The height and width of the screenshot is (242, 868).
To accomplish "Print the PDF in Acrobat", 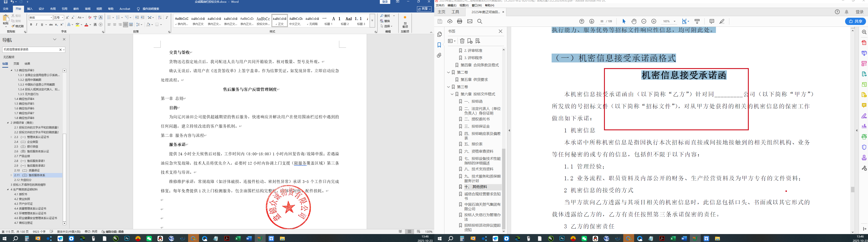I will pyautogui.click(x=460, y=21).
